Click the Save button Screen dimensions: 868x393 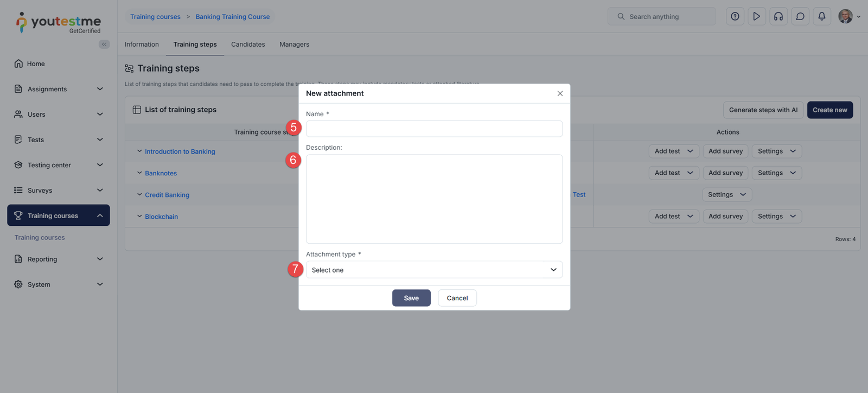pos(411,298)
